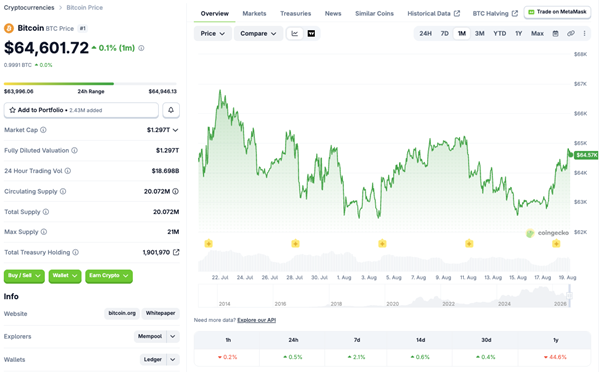
Task: Open the calendar date range picker
Action: pos(555,34)
